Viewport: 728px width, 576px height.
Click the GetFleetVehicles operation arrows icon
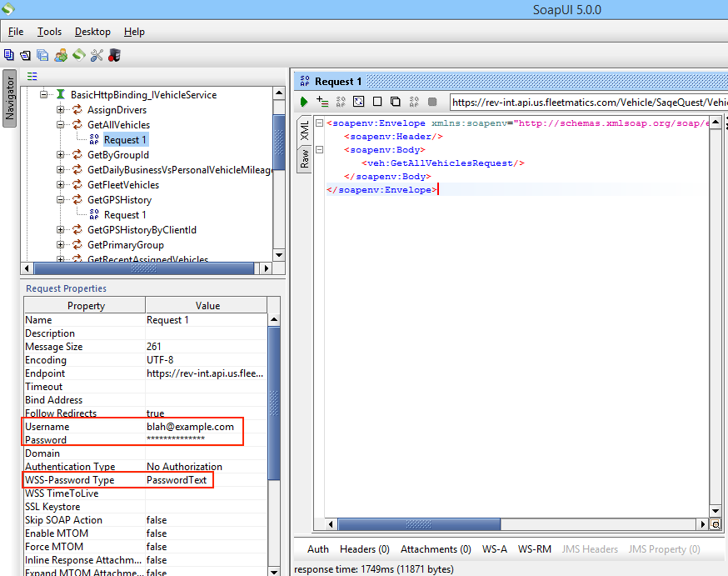(77, 185)
